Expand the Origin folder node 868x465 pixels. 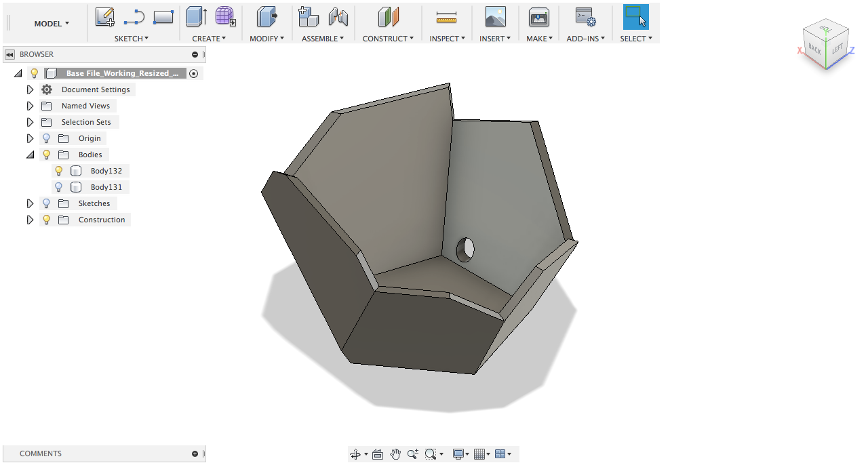point(30,138)
